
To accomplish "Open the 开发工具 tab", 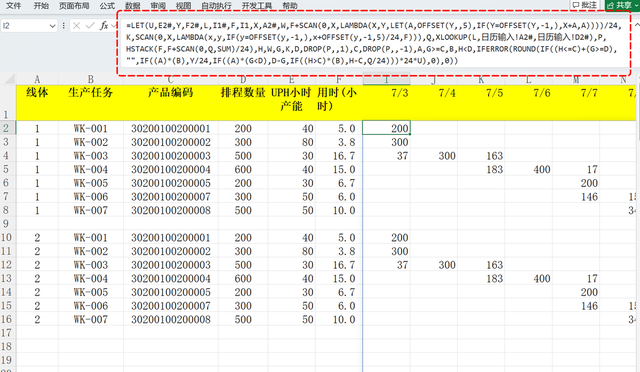I will (x=257, y=6).
